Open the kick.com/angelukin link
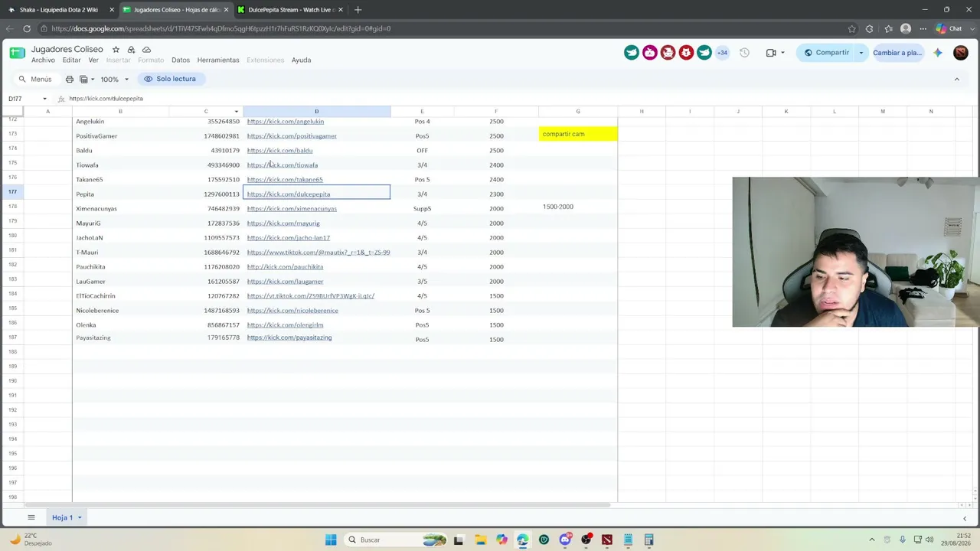This screenshot has height=551, width=980. coord(285,122)
